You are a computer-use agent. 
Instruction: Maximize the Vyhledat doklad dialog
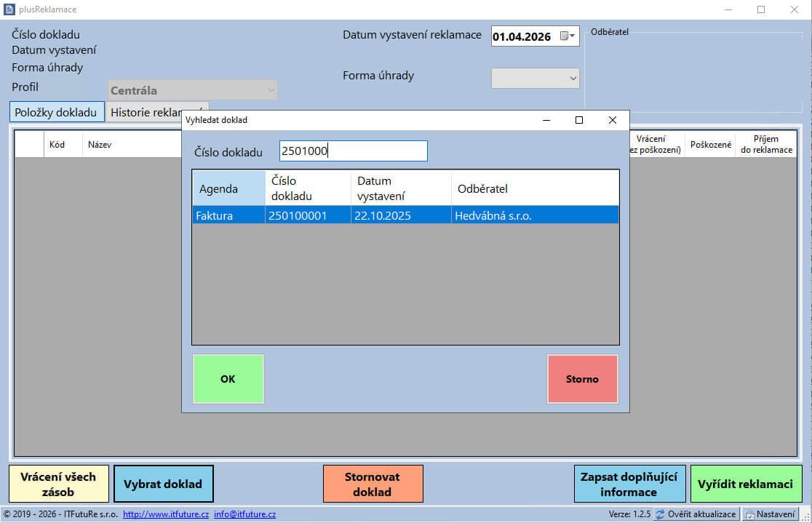tap(579, 120)
